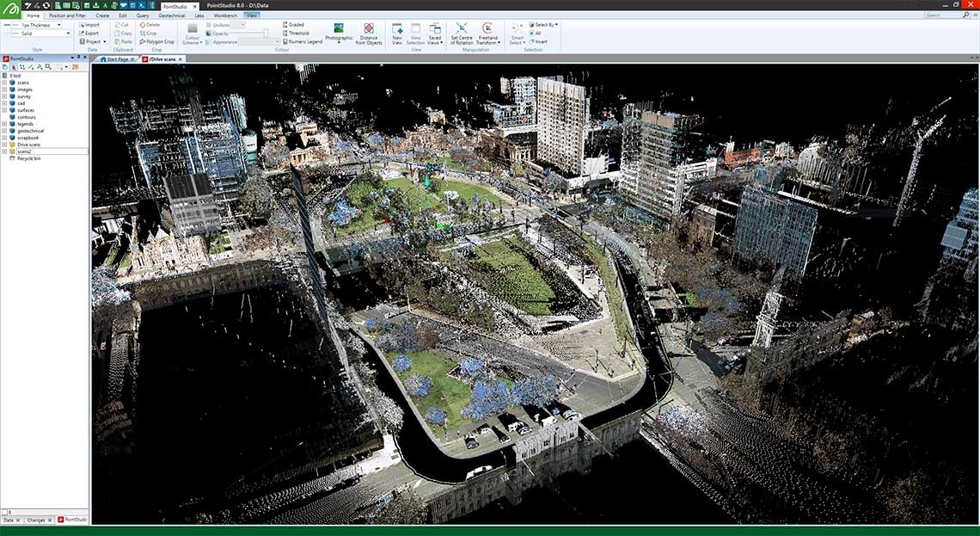Create a New View

coord(397,29)
